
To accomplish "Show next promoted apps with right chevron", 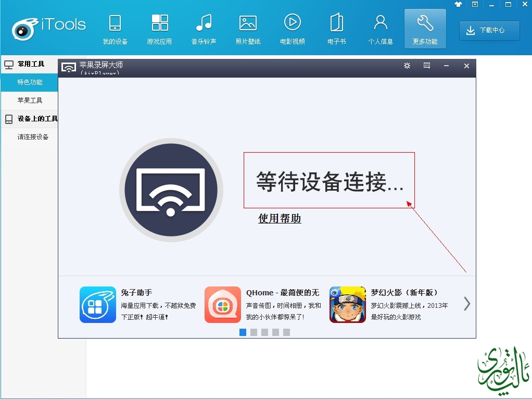I will tap(467, 304).
